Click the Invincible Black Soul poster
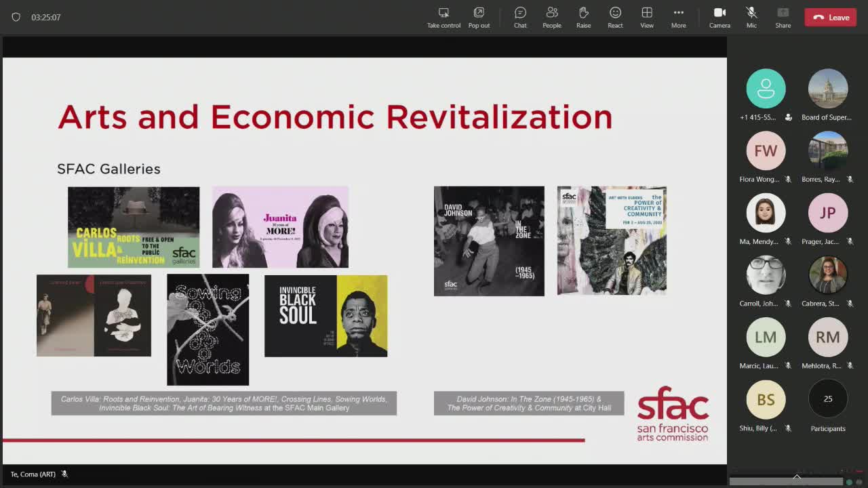Image resolution: width=868 pixels, height=488 pixels. click(x=325, y=316)
